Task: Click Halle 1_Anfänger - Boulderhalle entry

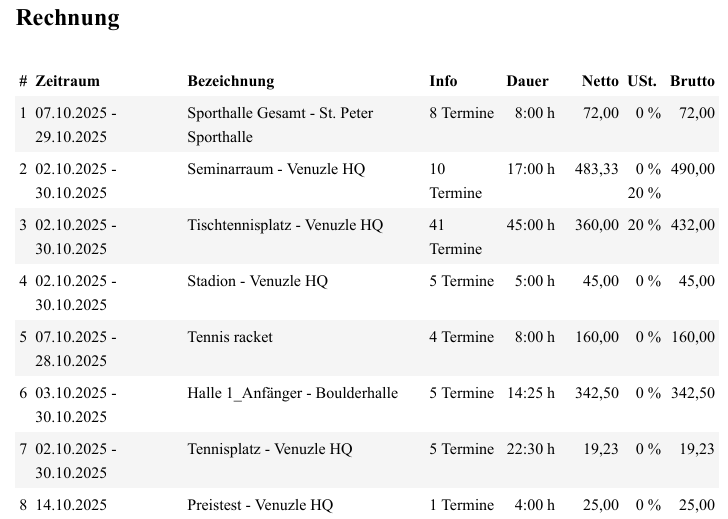Action: point(292,393)
